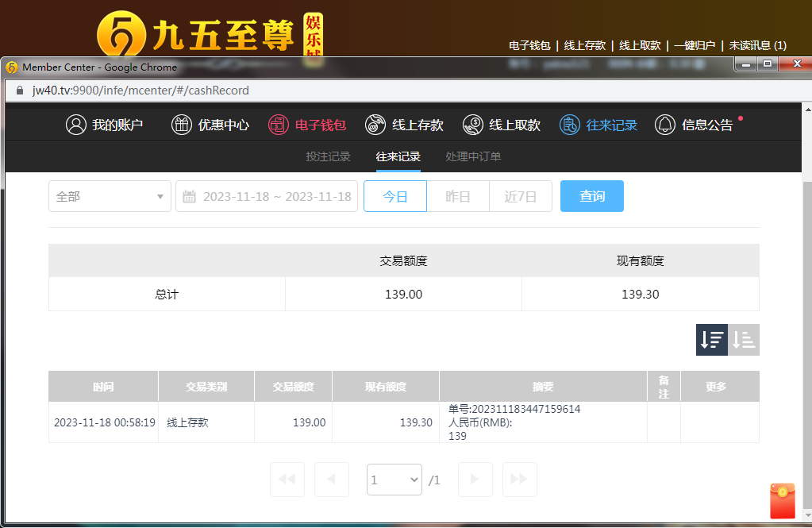This screenshot has height=528, width=812.
Task: Go to next page of records
Action: [475, 480]
